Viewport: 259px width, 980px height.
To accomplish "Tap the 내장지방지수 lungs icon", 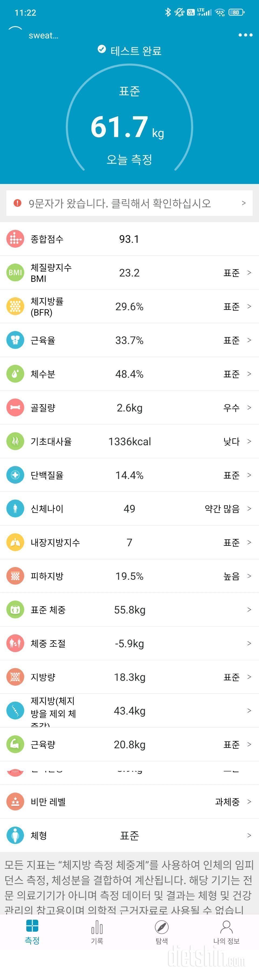I will 15,542.
